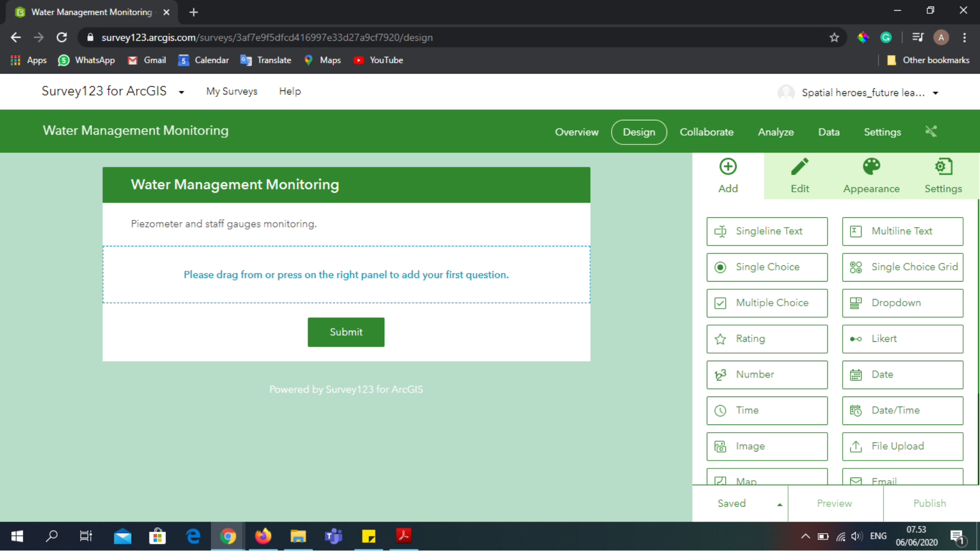This screenshot has width=980, height=551.
Task: Open the Analyze tab
Action: pos(776,132)
